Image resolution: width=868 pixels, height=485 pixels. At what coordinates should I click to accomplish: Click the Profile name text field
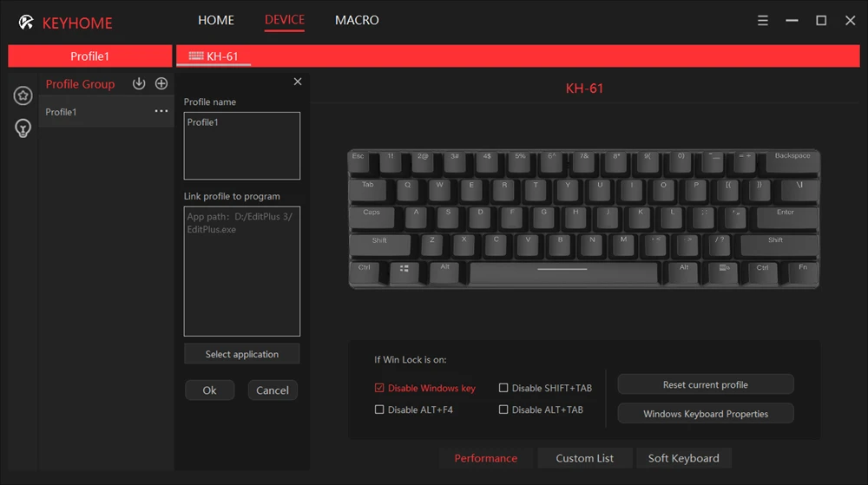[242, 146]
